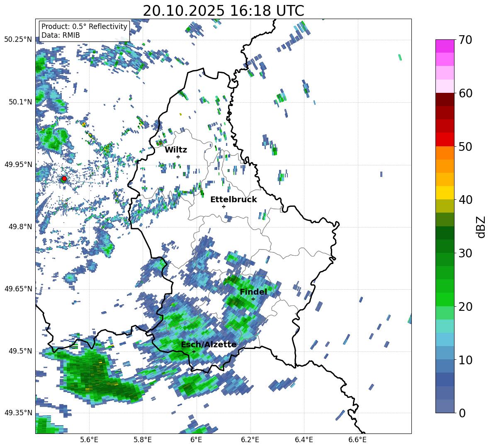Click the Ettelbruck station cross marker
The image size is (491, 448).
[224, 206]
